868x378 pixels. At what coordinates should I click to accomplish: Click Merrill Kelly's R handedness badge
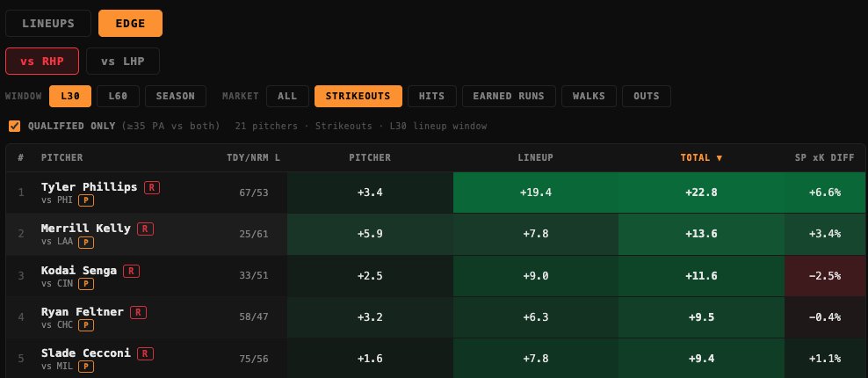tap(146, 229)
